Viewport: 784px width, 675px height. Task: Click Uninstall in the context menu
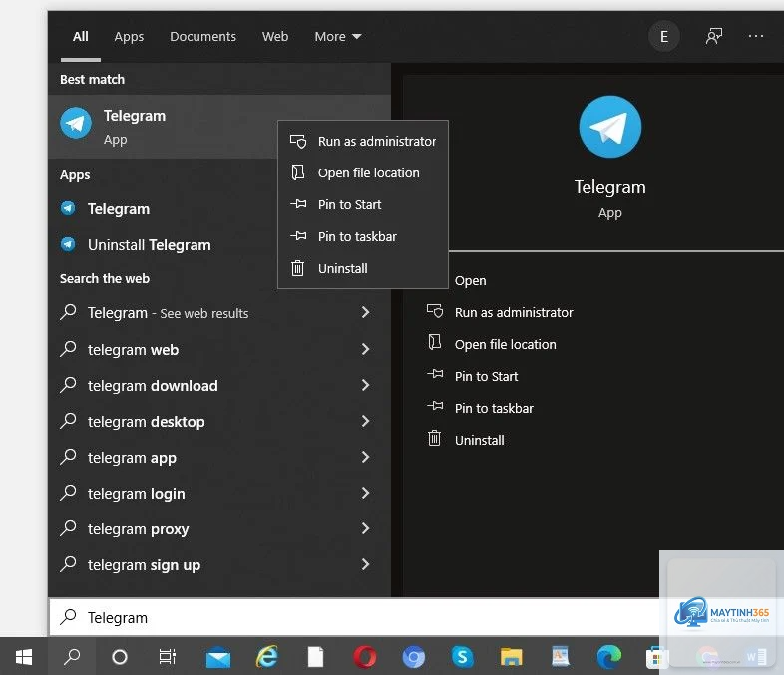click(363, 269)
